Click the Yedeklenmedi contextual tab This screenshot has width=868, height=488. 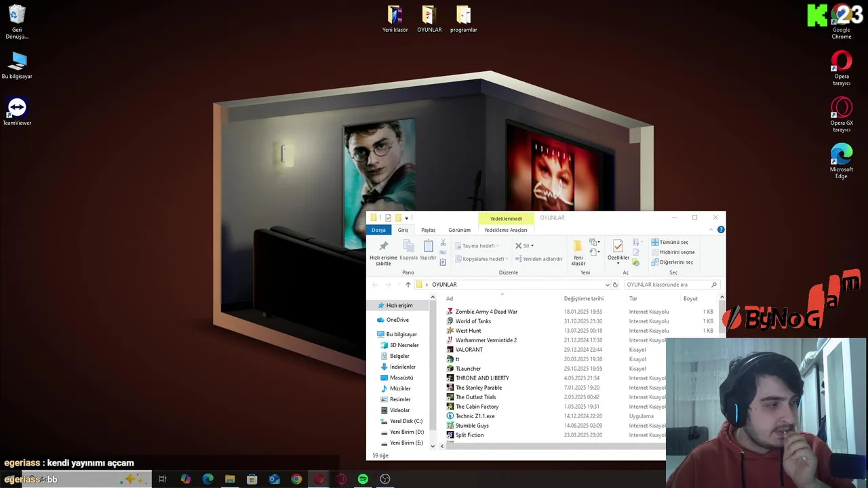click(x=506, y=218)
